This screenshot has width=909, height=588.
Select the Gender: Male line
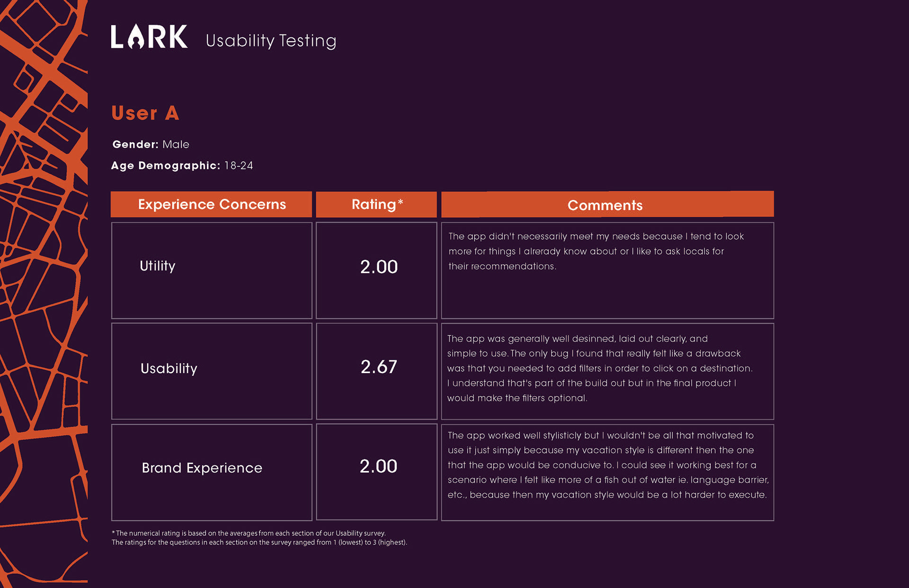(151, 144)
